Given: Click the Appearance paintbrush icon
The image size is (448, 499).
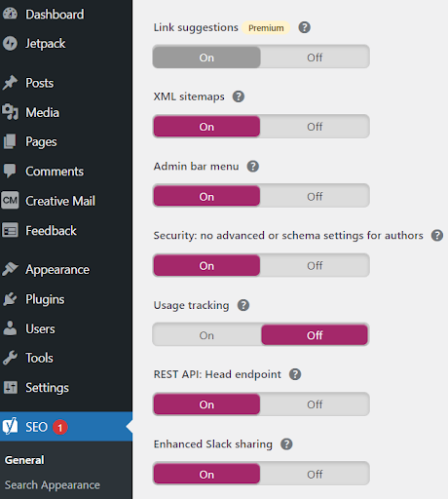Looking at the screenshot, I should 10,269.
